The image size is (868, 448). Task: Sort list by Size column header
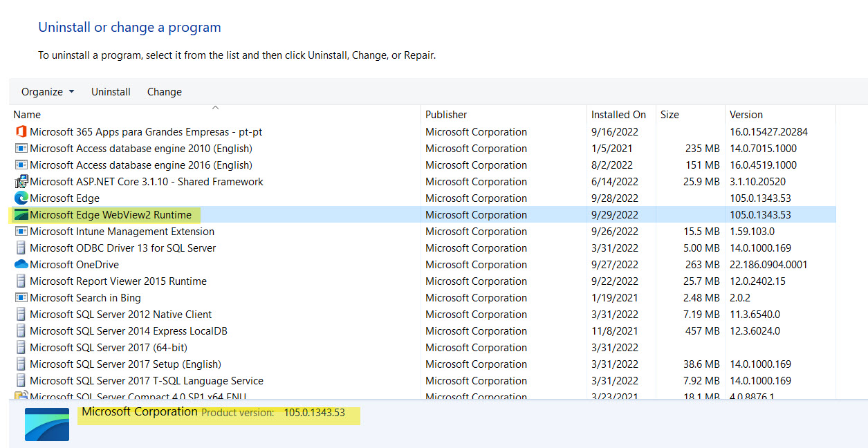coord(670,115)
